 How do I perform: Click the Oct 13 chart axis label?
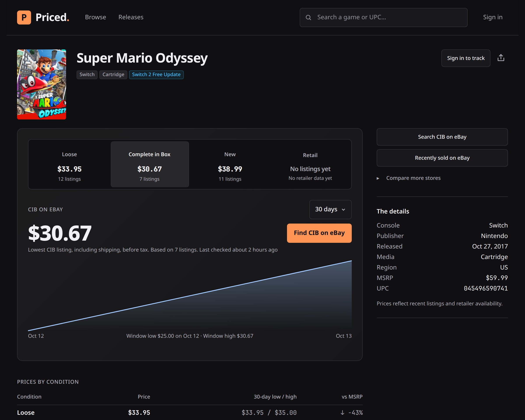click(344, 336)
